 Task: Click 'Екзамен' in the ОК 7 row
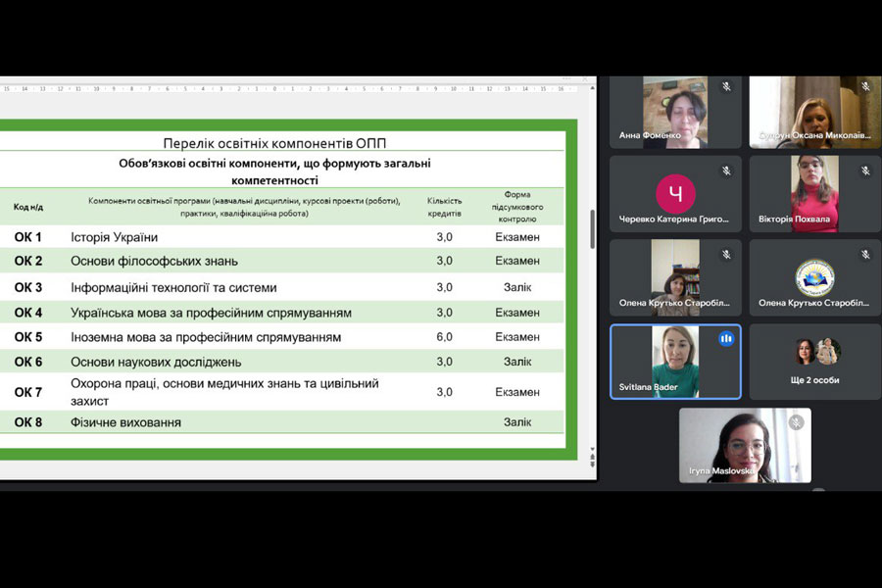[x=516, y=392]
